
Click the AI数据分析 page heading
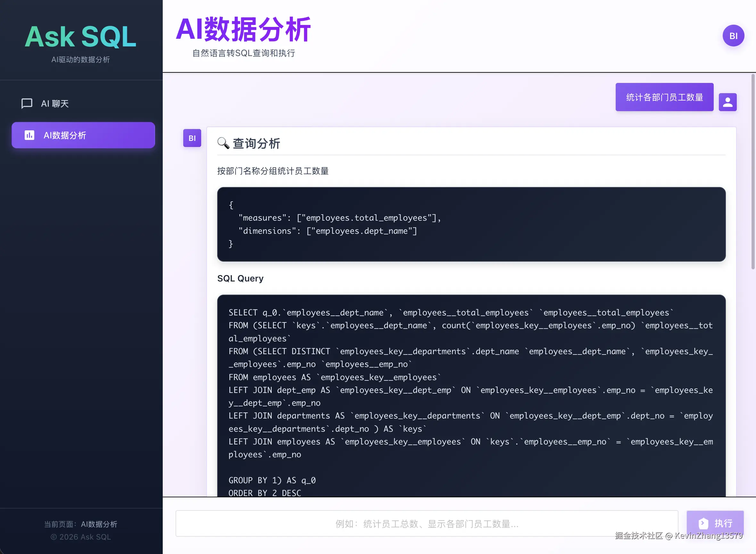pyautogui.click(x=244, y=29)
